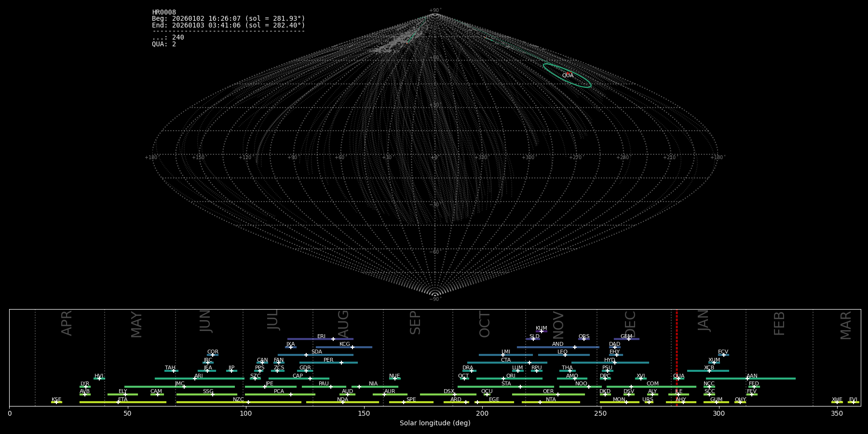Click the XCB shower label
This screenshot has height=434, width=868.
[709, 368]
